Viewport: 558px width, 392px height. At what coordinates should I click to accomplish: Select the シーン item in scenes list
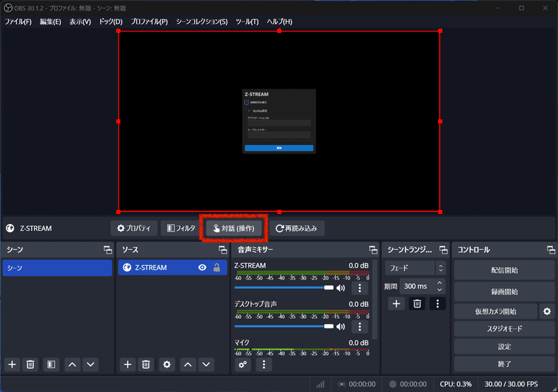point(57,268)
